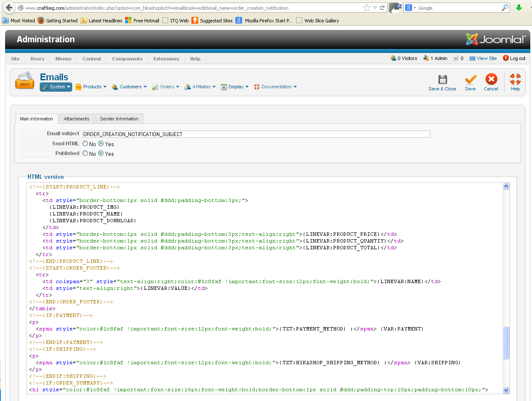Open Help via the lifebuoy icon
The height and width of the screenshot is (401, 532).
[x=515, y=79]
